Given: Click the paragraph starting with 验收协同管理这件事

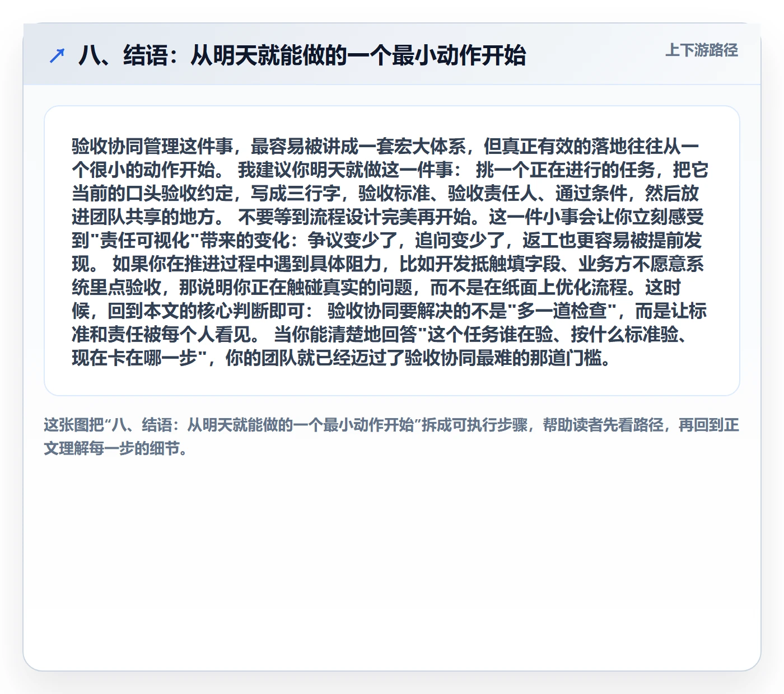Looking at the screenshot, I should [390, 252].
